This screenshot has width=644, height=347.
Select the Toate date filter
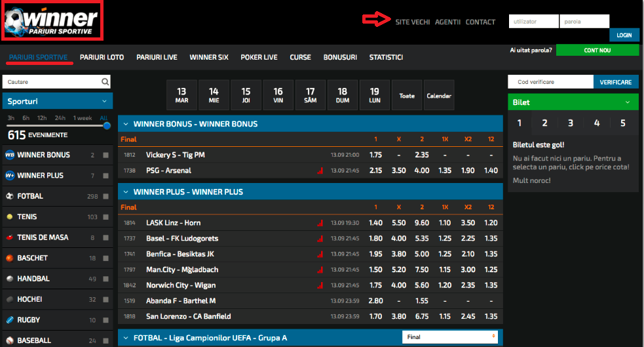click(x=407, y=95)
